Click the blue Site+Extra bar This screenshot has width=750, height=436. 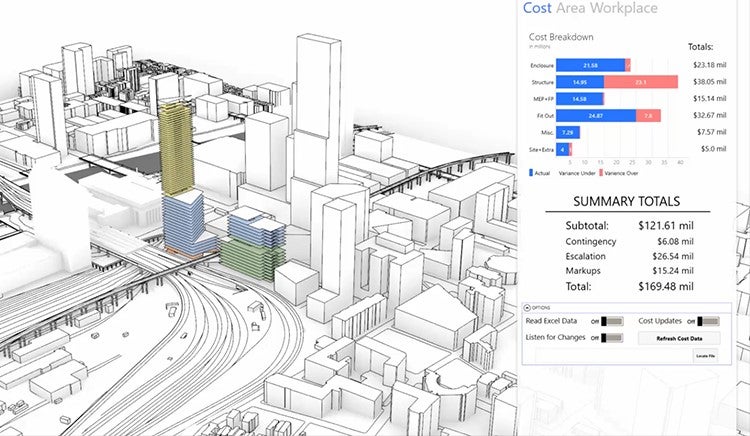(562, 150)
